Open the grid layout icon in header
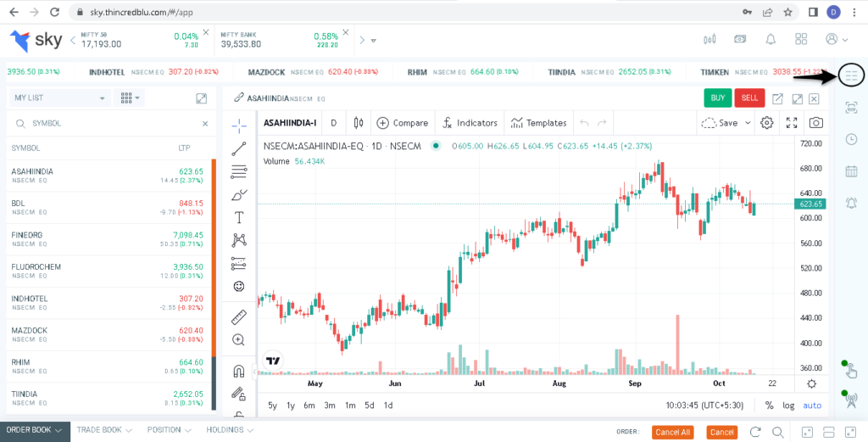868x442 pixels. (800, 39)
